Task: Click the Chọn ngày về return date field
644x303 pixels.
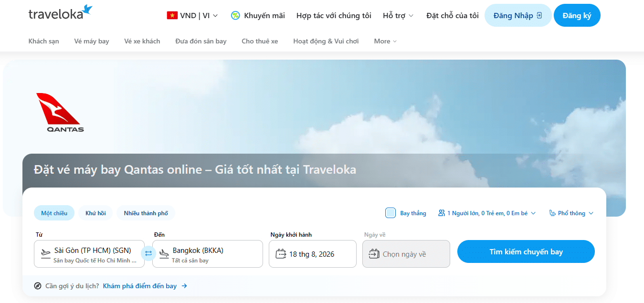Action: pos(406,254)
